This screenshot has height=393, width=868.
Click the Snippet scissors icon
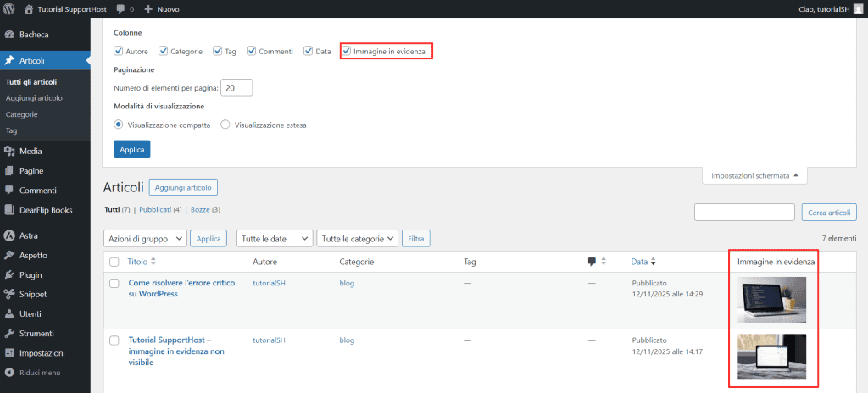click(x=8, y=294)
